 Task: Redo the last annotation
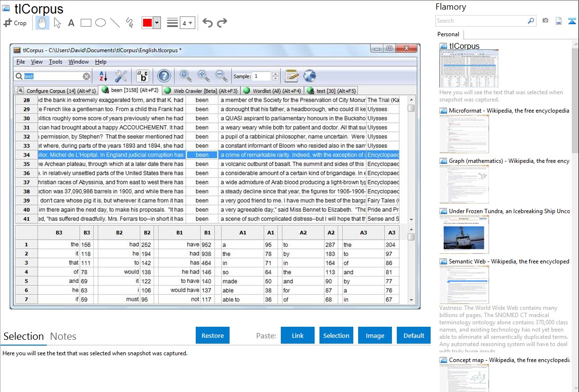pyautogui.click(x=222, y=23)
